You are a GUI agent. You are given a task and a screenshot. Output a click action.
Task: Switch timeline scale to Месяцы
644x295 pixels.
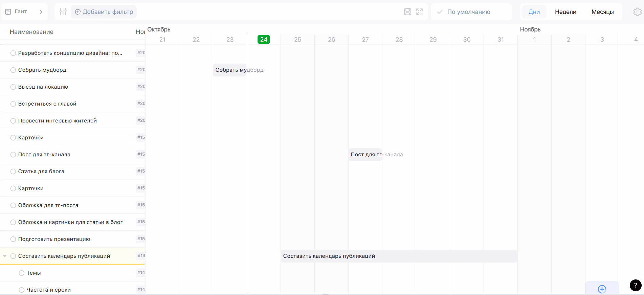602,12
